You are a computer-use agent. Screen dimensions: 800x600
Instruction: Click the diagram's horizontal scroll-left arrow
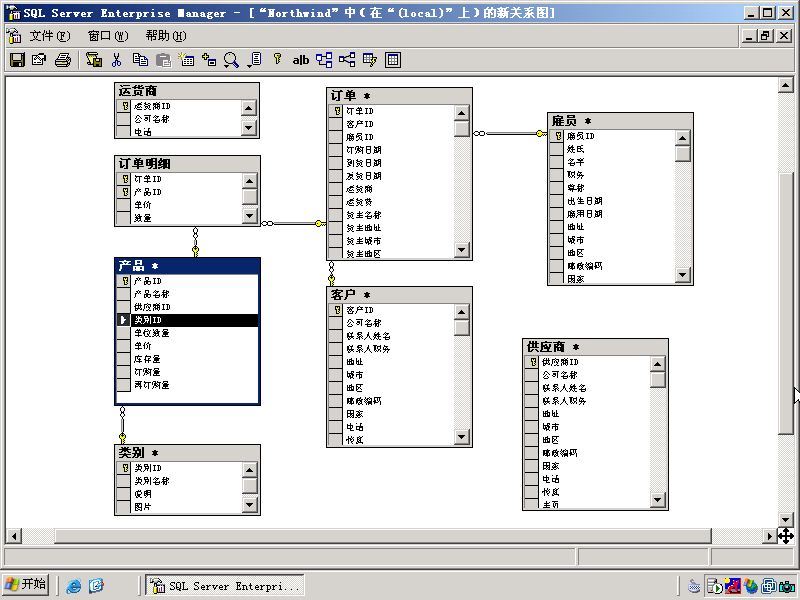[x=14, y=536]
